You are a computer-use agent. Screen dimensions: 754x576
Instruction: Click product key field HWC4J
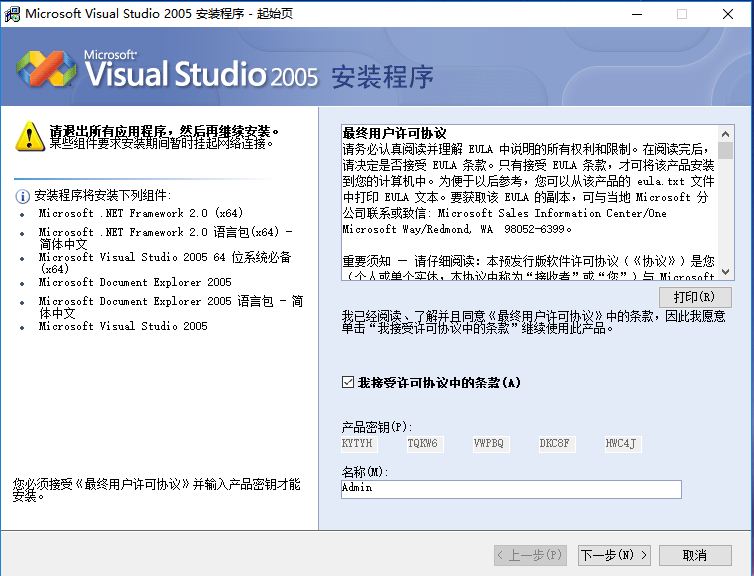623,444
